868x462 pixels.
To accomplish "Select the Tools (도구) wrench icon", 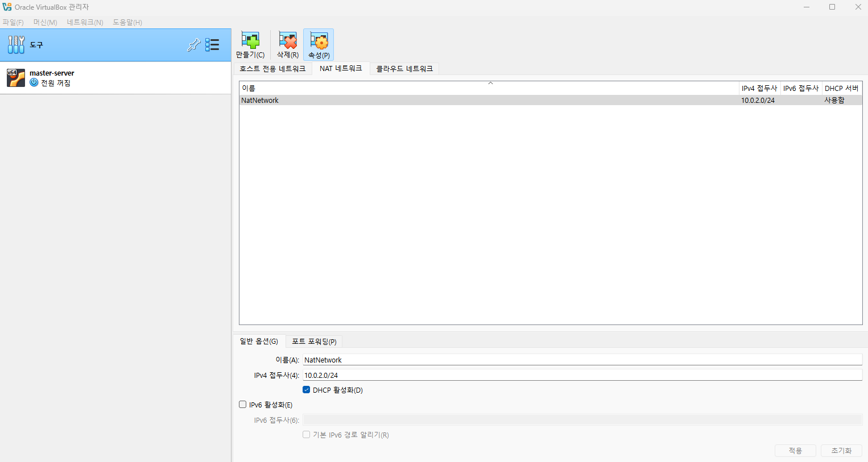I will pyautogui.click(x=16, y=45).
